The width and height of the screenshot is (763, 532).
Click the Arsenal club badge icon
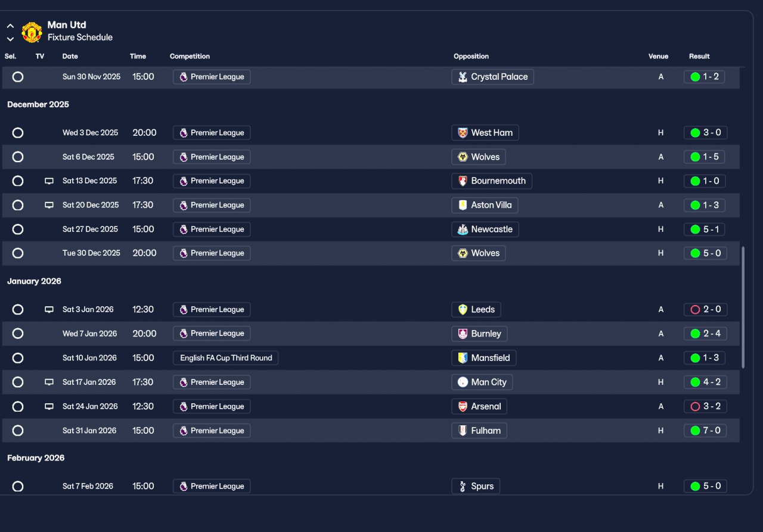coord(463,407)
